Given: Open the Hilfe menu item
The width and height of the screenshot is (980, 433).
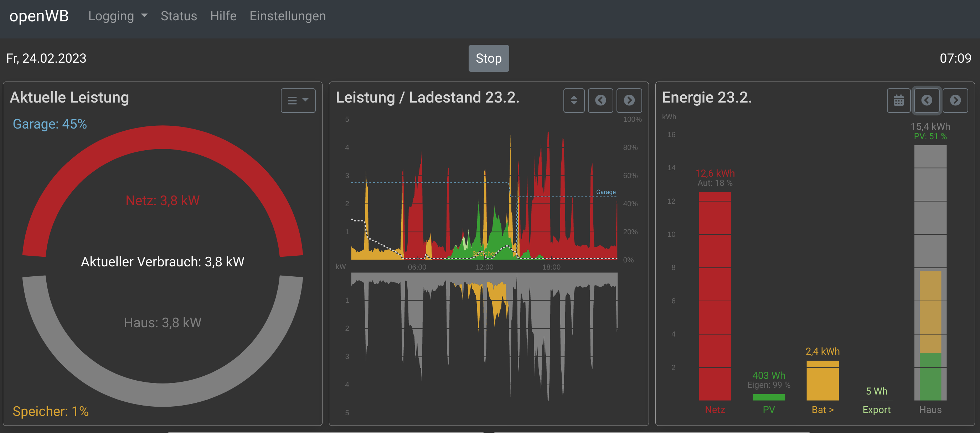Looking at the screenshot, I should click(x=223, y=16).
